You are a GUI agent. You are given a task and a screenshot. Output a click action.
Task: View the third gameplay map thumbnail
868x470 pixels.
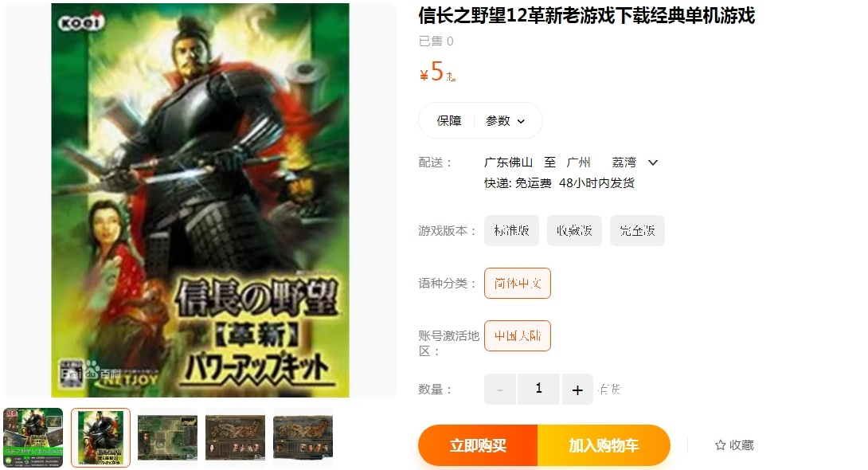pos(168,437)
